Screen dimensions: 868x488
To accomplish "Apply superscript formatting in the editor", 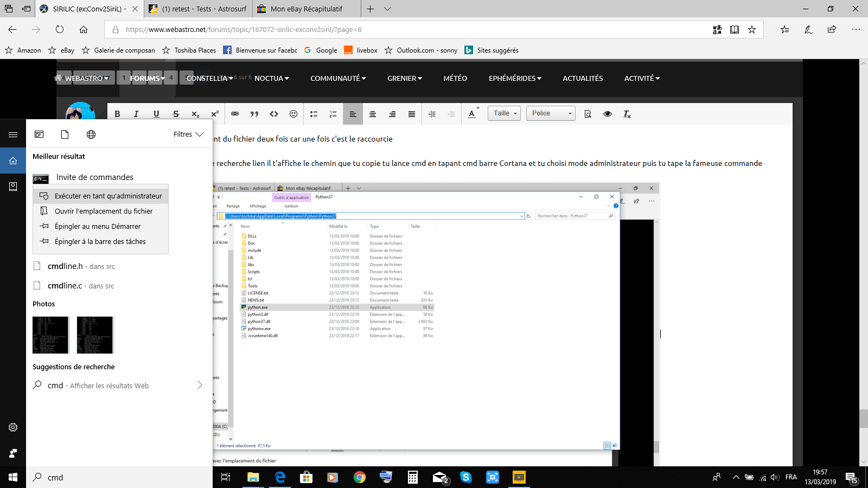I will point(215,114).
